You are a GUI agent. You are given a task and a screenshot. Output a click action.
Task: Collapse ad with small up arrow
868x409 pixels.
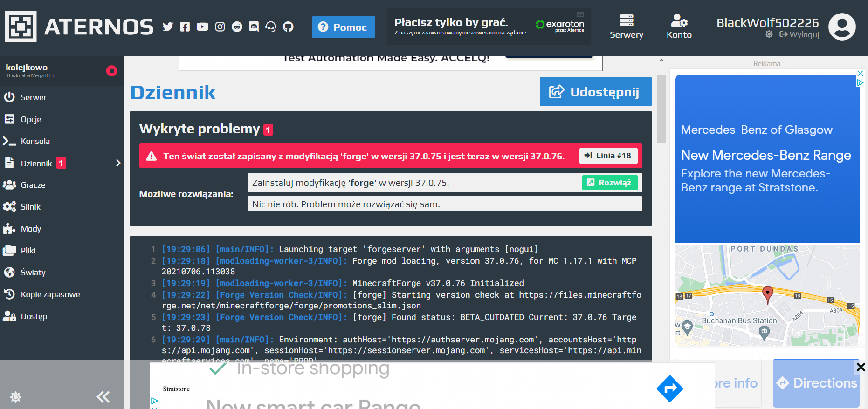(x=661, y=61)
